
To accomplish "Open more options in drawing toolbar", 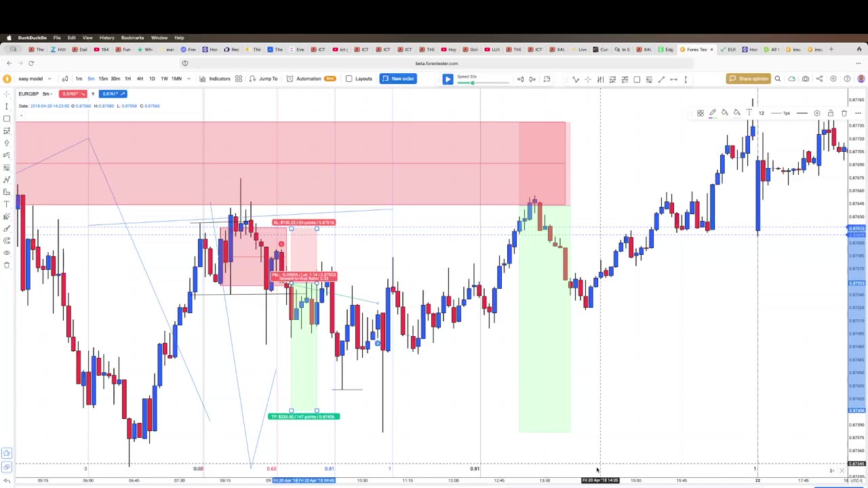I will (858, 113).
